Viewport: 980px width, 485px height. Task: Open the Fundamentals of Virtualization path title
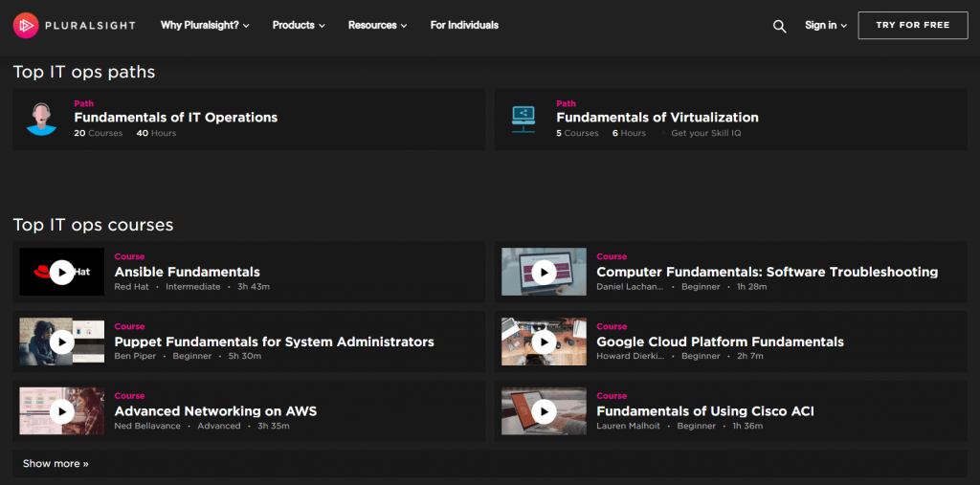coord(657,118)
